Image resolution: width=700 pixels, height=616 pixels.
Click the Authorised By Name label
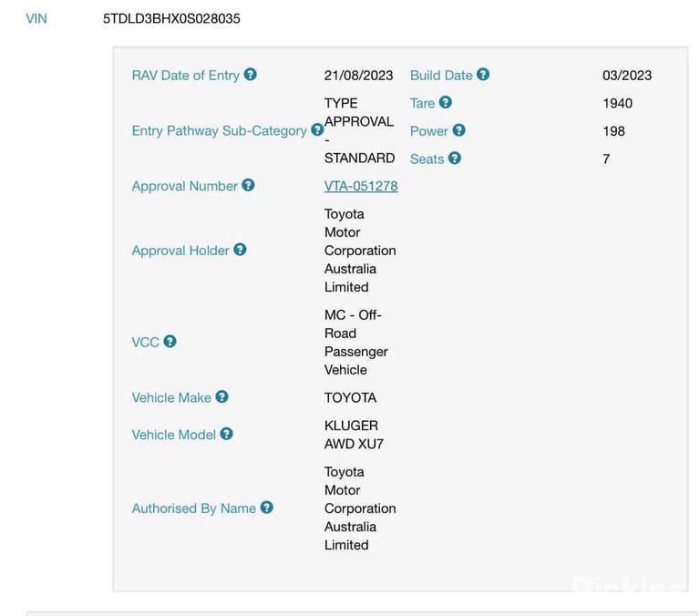[x=194, y=508]
